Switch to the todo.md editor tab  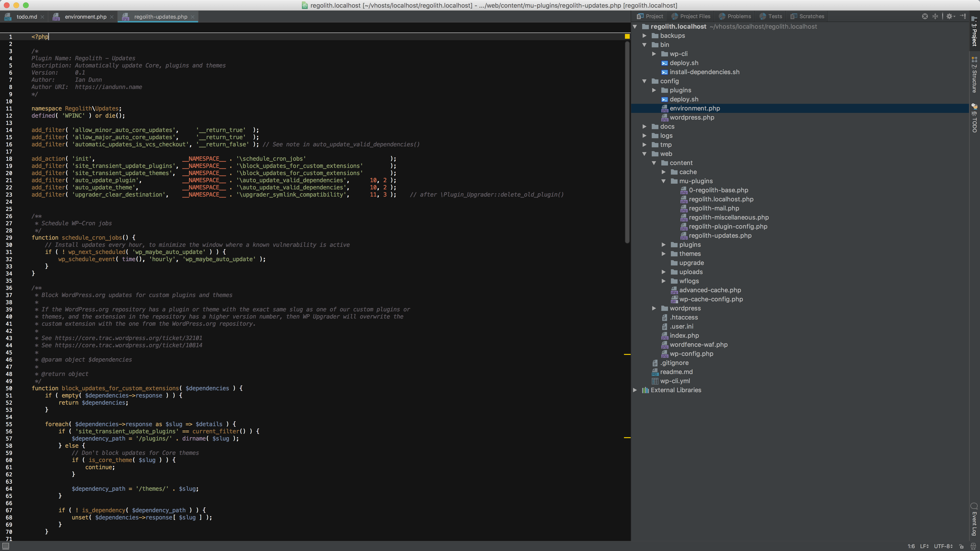coord(27,17)
